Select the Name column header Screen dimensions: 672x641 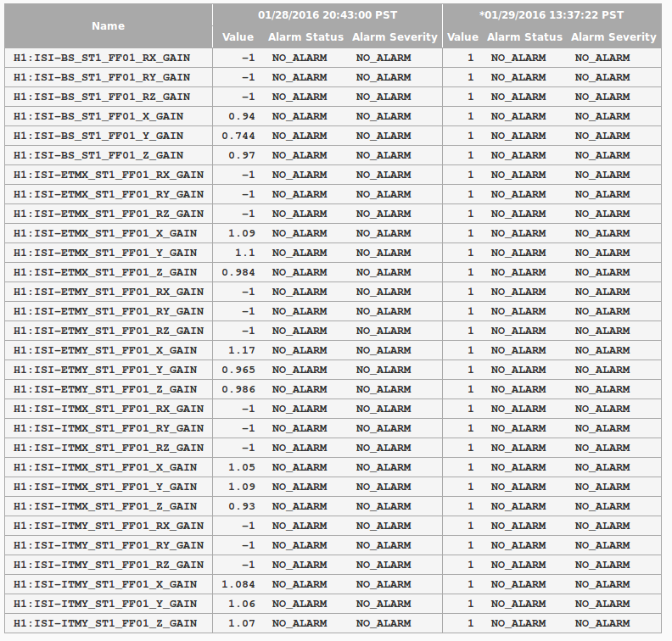click(x=109, y=26)
